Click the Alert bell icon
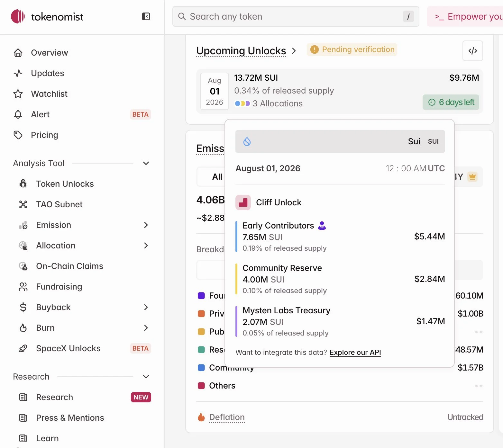This screenshot has width=503, height=448. [18, 114]
